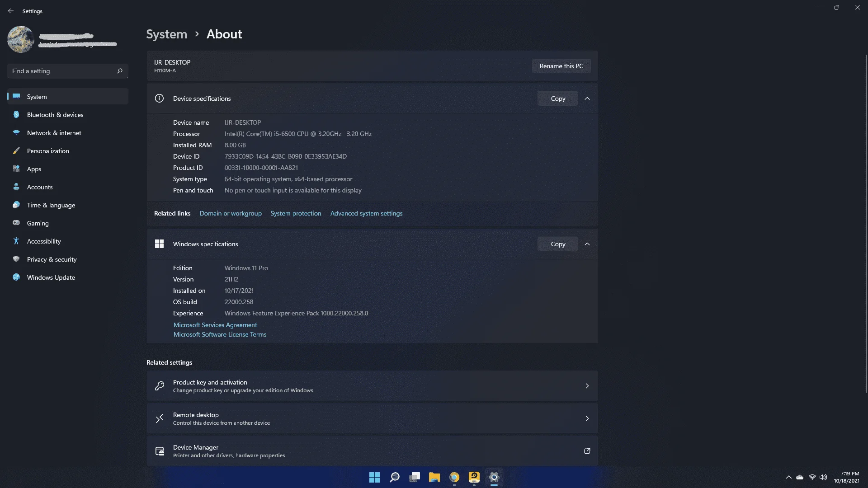Click the Gaming controller icon
Image resolution: width=868 pixels, height=488 pixels.
(x=16, y=223)
